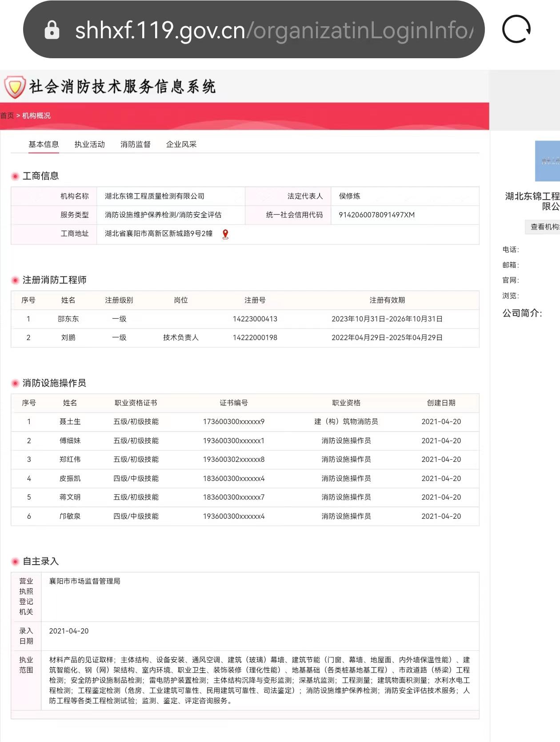The width and height of the screenshot is (560, 742).
Task: Click the red map pin location icon
Action: pyautogui.click(x=225, y=234)
